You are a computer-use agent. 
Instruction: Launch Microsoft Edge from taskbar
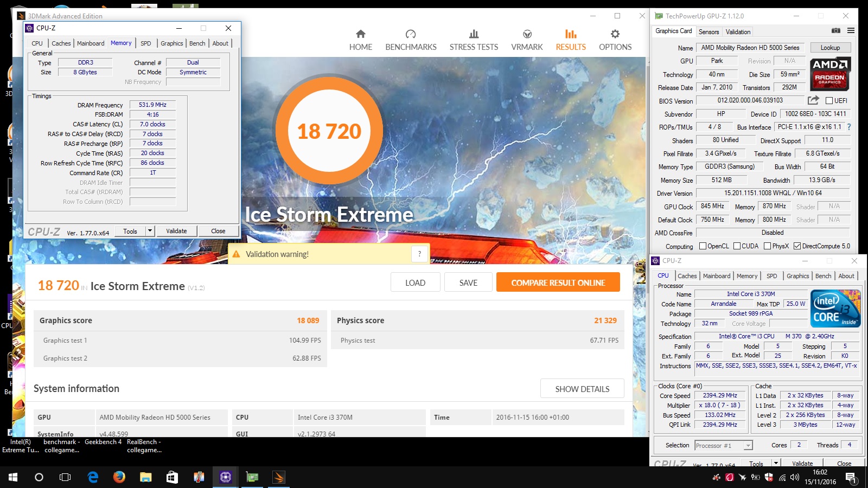click(93, 477)
